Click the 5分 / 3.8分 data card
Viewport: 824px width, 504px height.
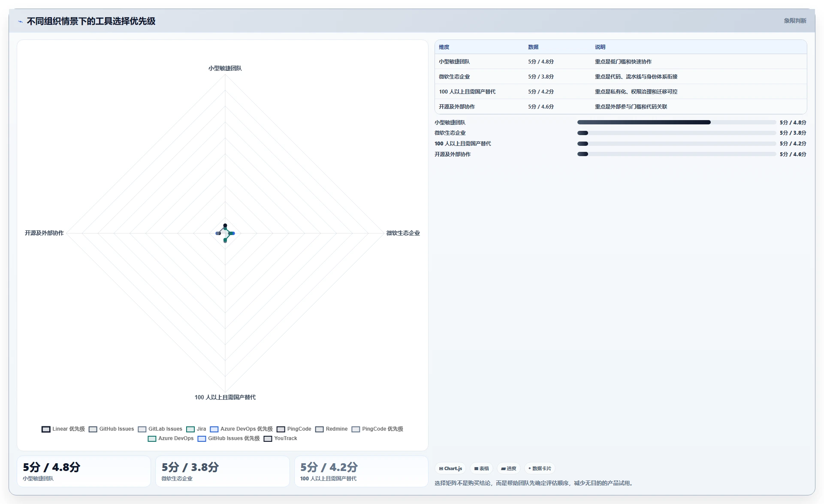click(x=223, y=471)
